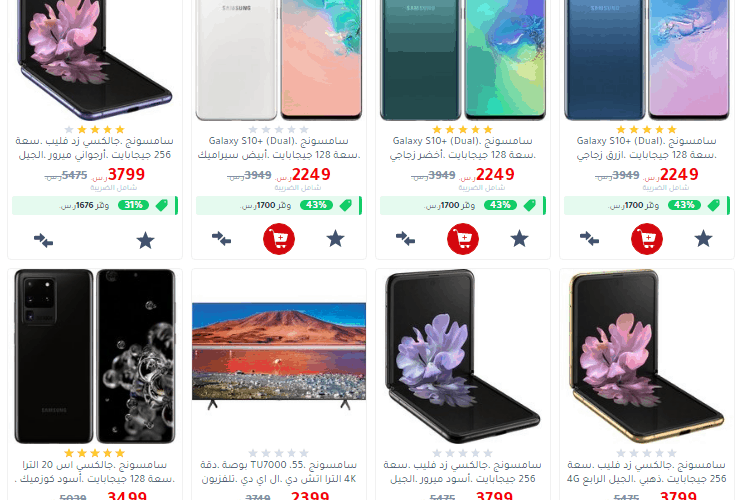The height and width of the screenshot is (500, 745).
Task: Open the white ceramic Galaxy S10+ title link
Action: click(279, 148)
